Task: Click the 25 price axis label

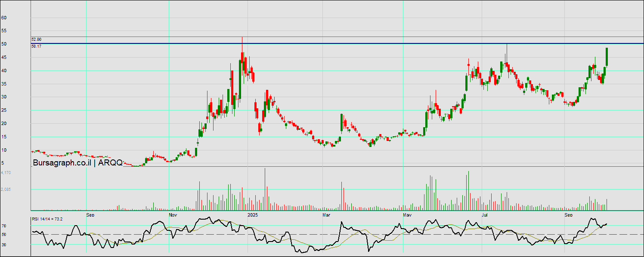Action: pyautogui.click(x=4, y=110)
